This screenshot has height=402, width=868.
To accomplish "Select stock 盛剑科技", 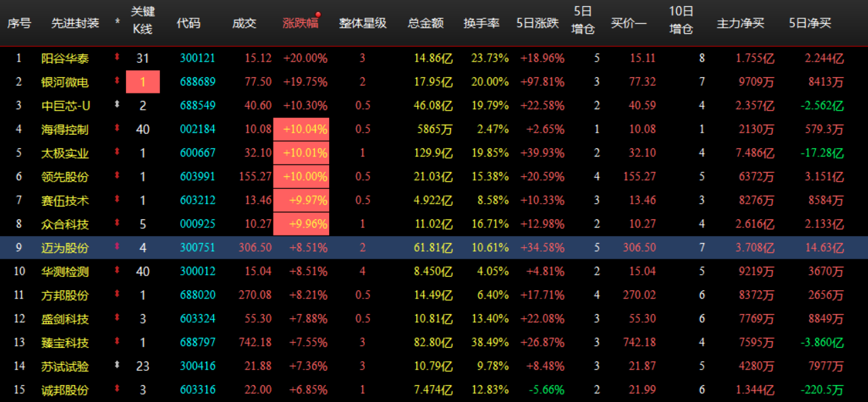I will [65, 319].
